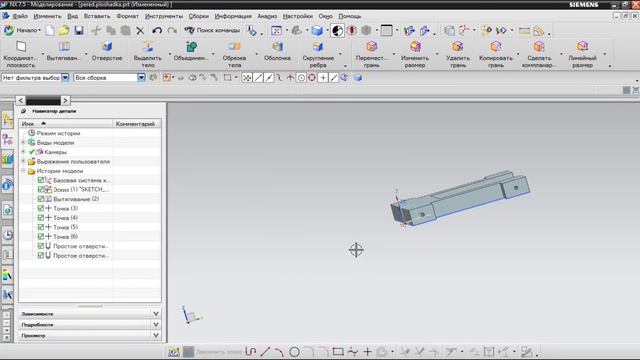Toggle checkbox for Вытягивание (2)
Image resolution: width=640 pixels, height=360 pixels.
point(40,199)
